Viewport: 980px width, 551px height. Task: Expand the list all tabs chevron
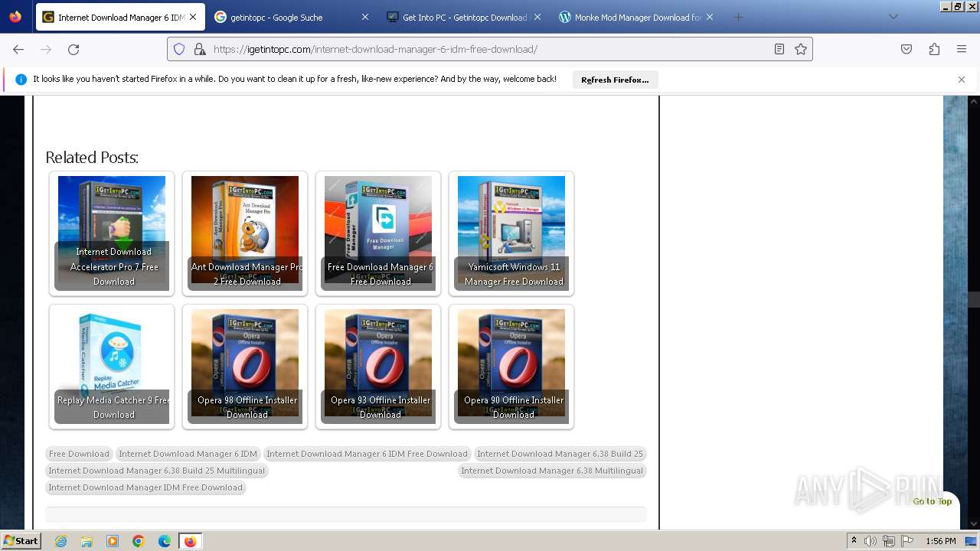pyautogui.click(x=893, y=17)
